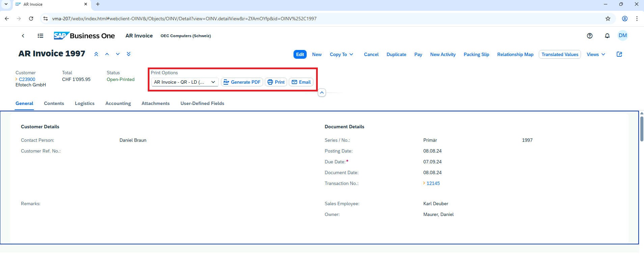Click the Generate PDF button
The image size is (644, 268).
point(242,82)
